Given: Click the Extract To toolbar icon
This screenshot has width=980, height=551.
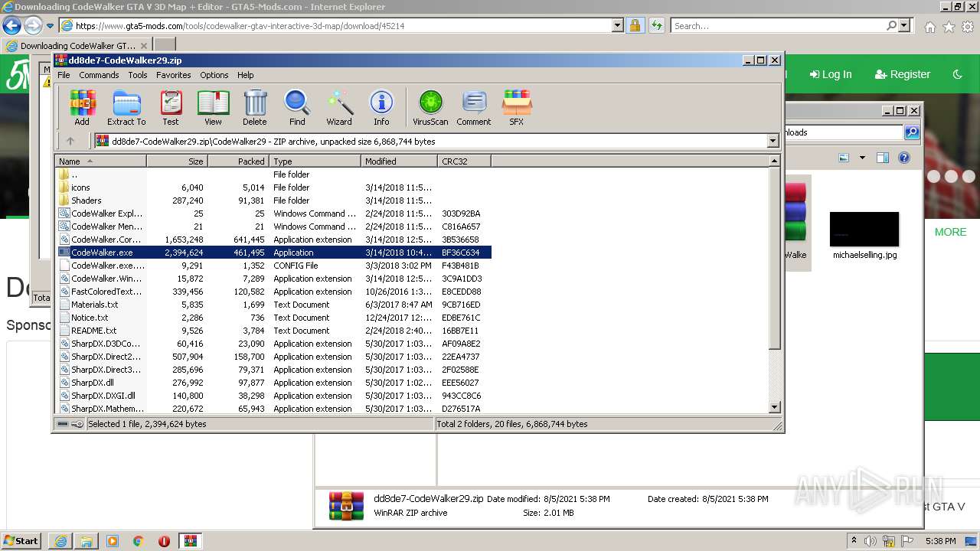Looking at the screenshot, I should [x=126, y=108].
